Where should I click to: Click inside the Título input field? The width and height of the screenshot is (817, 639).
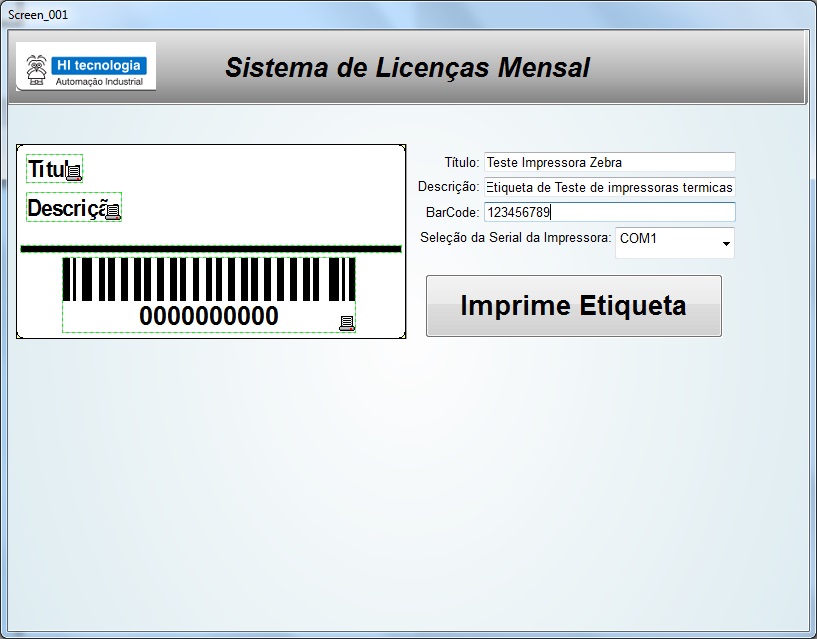click(610, 162)
